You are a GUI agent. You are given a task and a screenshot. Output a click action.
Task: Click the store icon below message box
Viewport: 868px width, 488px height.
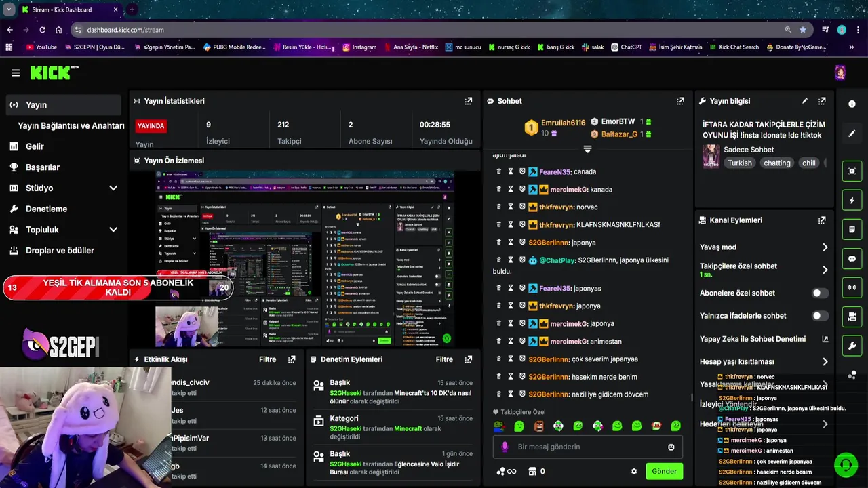pos(532,471)
